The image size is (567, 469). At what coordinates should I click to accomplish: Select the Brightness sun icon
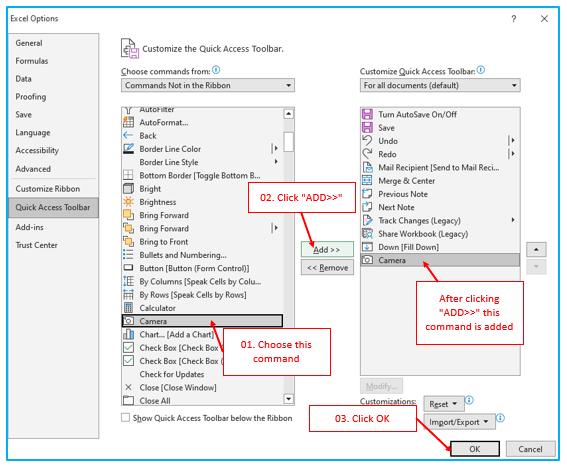click(x=128, y=202)
